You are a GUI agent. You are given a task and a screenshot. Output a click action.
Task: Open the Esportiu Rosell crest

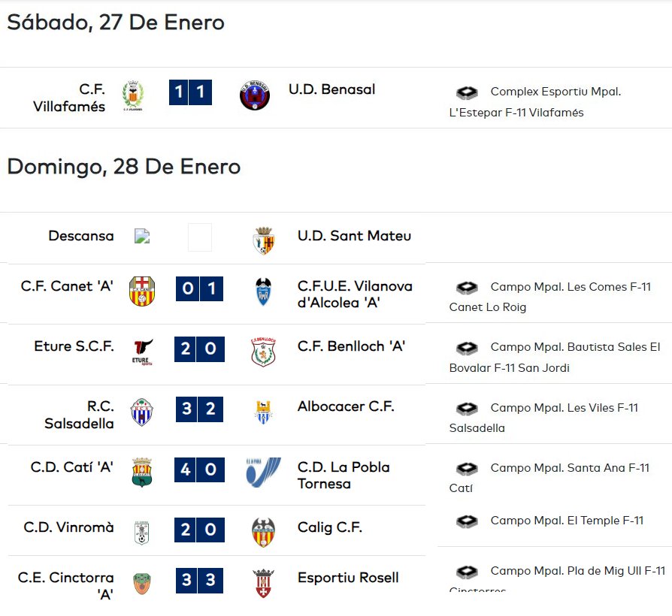[x=263, y=583]
